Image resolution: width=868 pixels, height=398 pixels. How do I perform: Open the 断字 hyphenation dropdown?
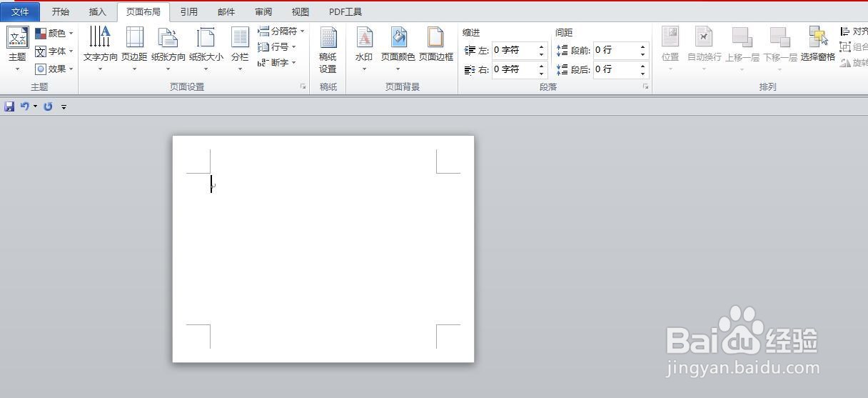click(x=276, y=63)
